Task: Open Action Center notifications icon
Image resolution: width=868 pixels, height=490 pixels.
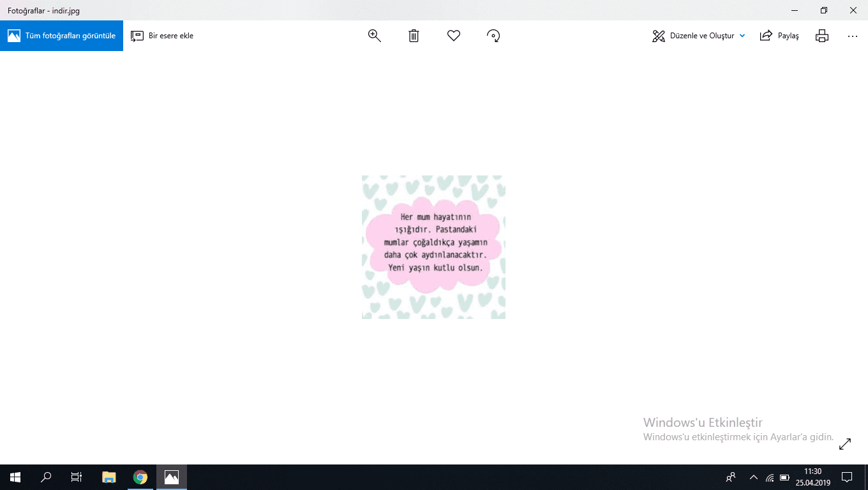Action: point(847,477)
